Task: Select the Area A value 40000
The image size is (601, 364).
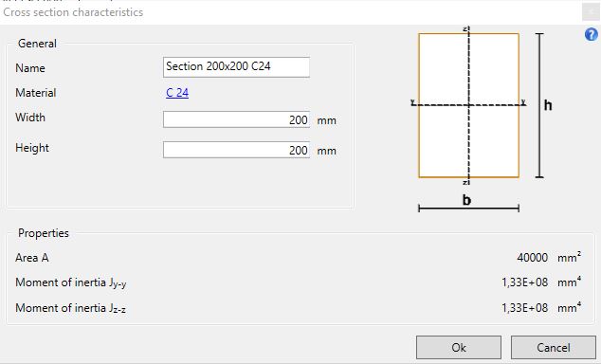Action: (x=532, y=258)
